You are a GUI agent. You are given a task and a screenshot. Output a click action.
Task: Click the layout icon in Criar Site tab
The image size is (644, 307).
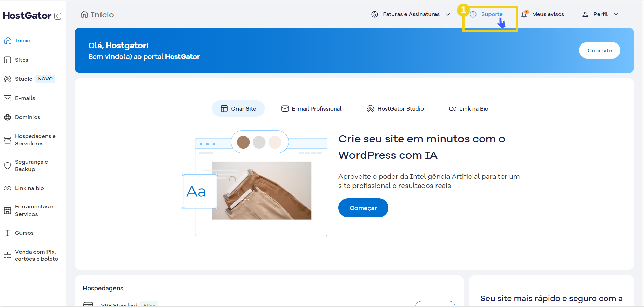tap(224, 108)
